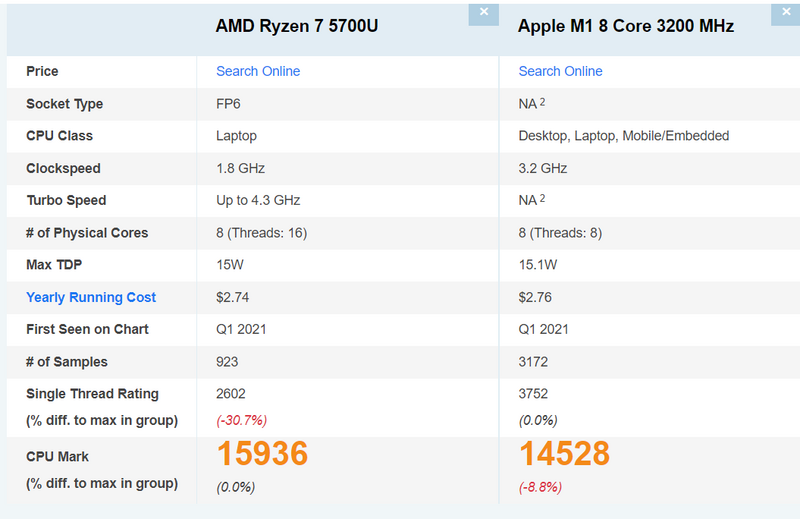Click the 3172 samples value
The width and height of the screenshot is (800, 519).
click(533, 362)
